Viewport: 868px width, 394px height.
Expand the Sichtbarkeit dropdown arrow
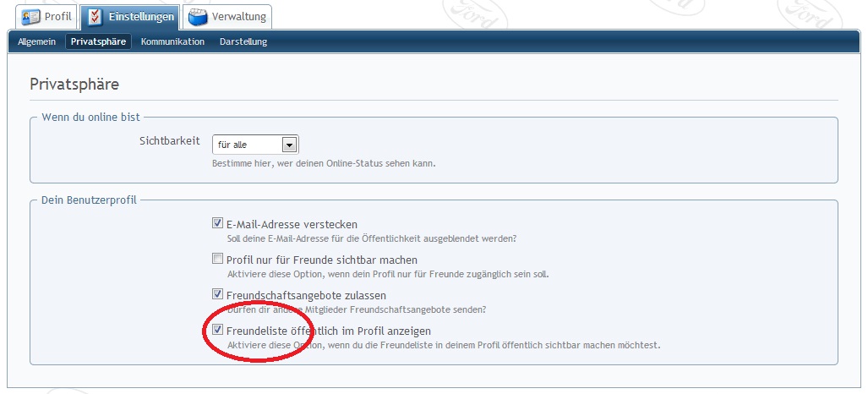click(289, 145)
